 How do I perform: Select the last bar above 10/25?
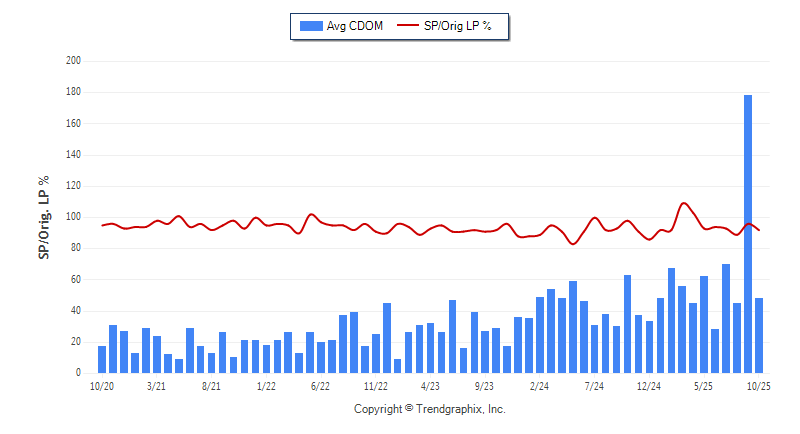[x=759, y=335]
